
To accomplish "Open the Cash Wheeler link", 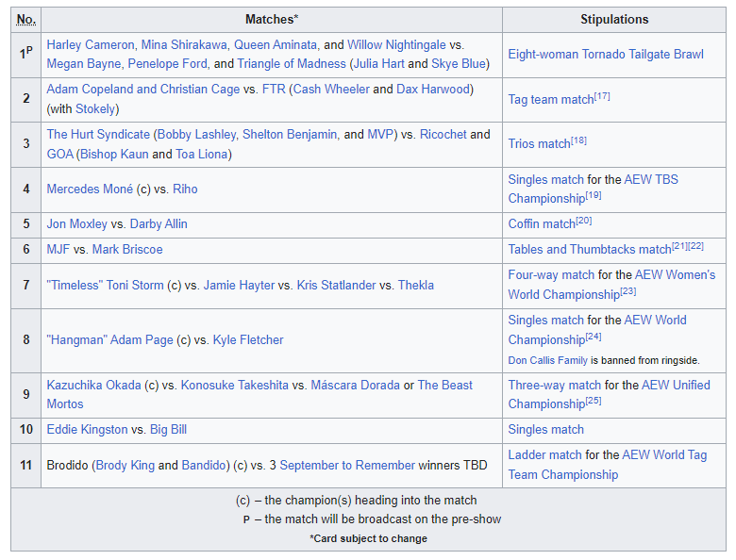I will pyautogui.click(x=331, y=90).
